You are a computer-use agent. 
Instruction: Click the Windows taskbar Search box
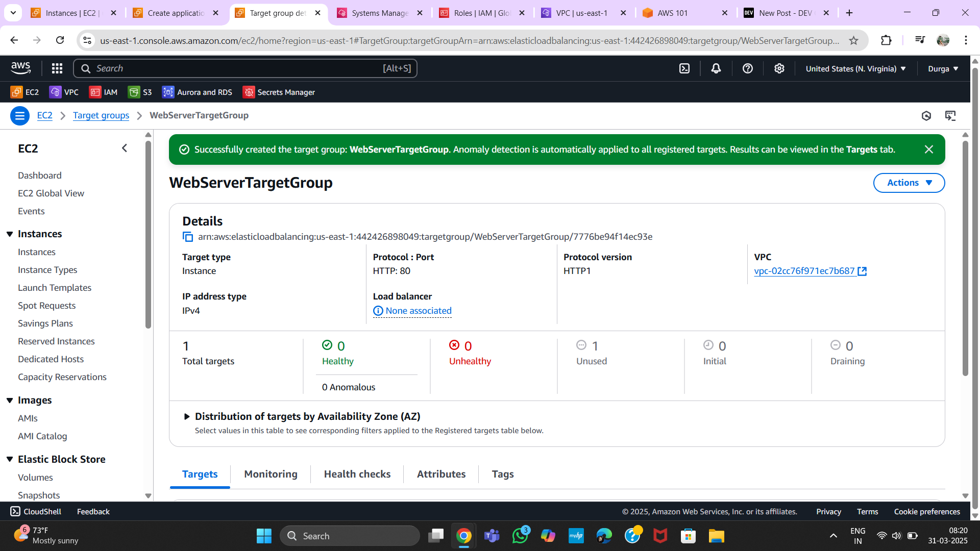point(350,536)
